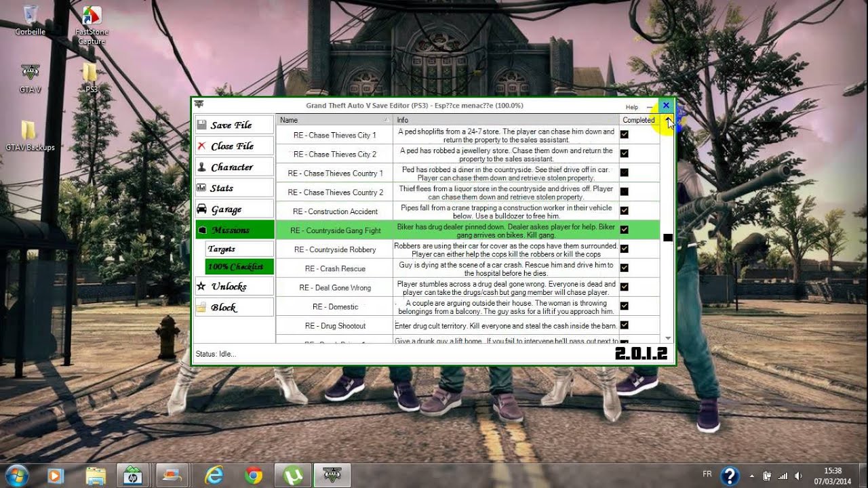Viewport: 868px width, 488px height.
Task: Click the Unlocks star icon
Action: [201, 286]
